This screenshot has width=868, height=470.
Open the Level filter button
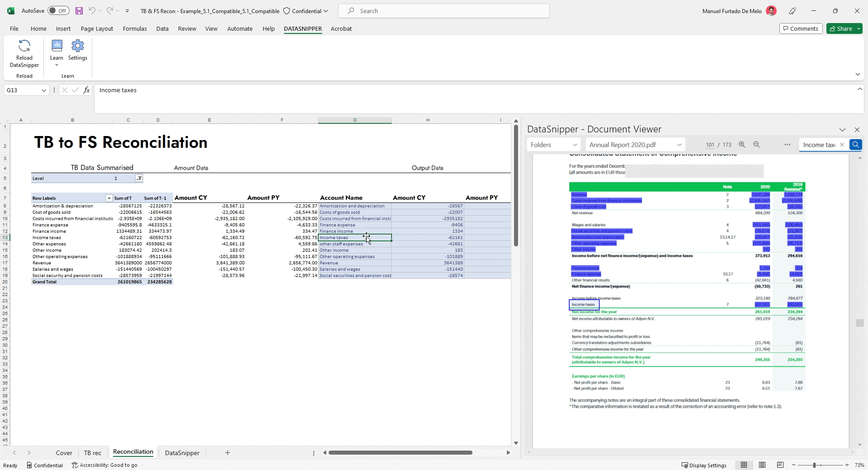(x=139, y=179)
